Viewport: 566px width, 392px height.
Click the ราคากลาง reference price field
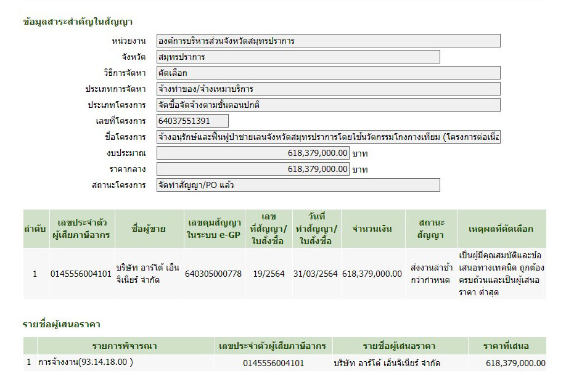click(x=253, y=169)
